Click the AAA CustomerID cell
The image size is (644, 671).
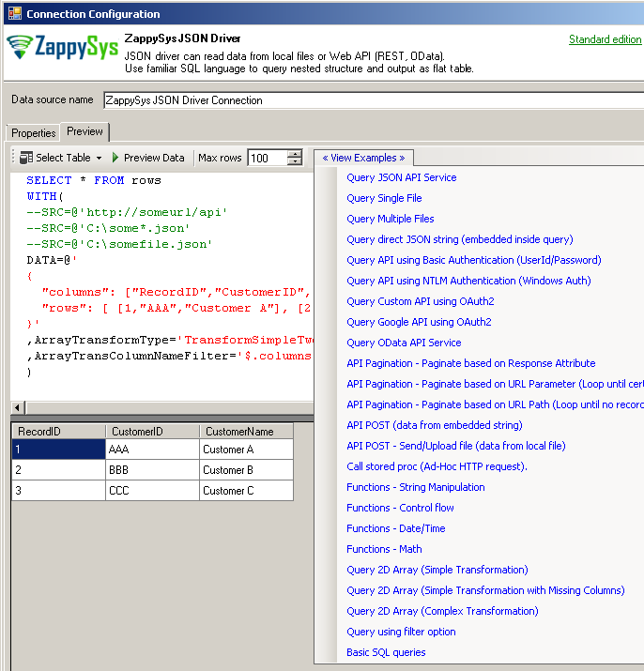coord(152,450)
